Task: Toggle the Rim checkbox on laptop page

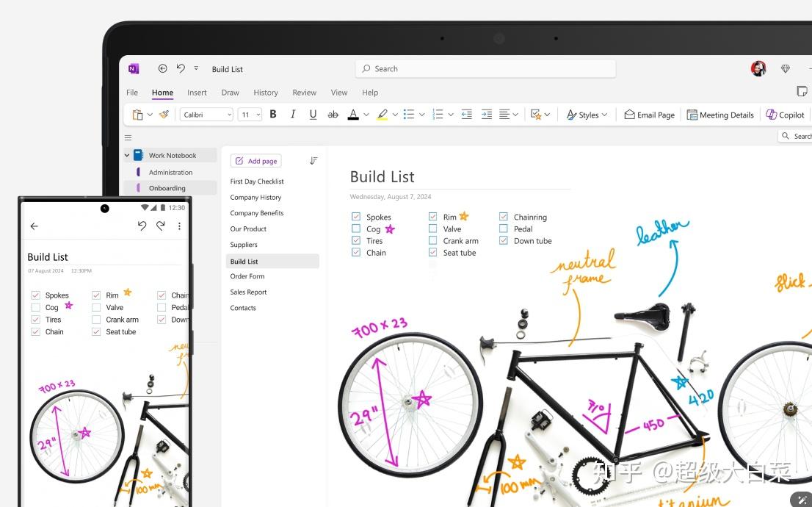Action: click(x=432, y=216)
